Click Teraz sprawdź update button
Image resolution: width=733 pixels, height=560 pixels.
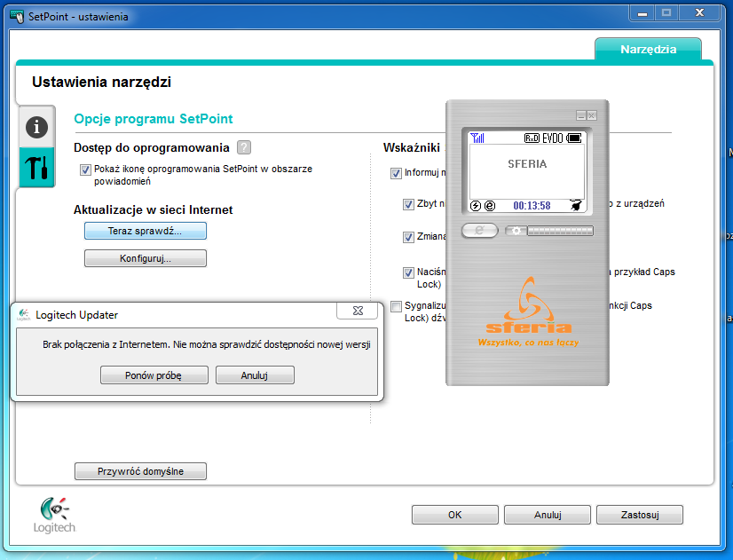pyautogui.click(x=145, y=231)
